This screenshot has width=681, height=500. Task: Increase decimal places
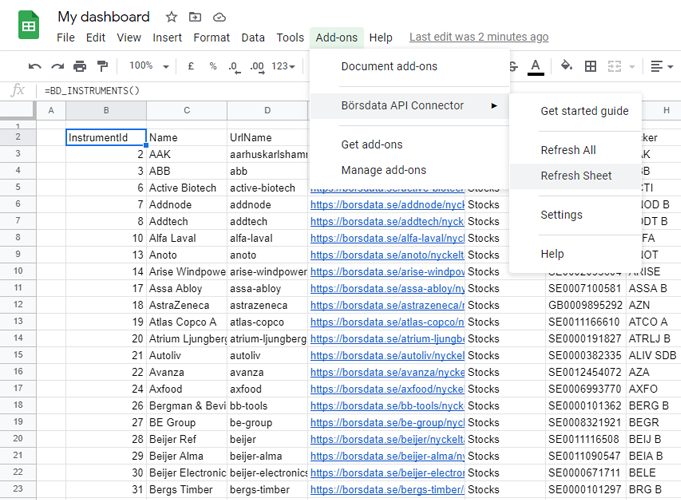[257, 66]
